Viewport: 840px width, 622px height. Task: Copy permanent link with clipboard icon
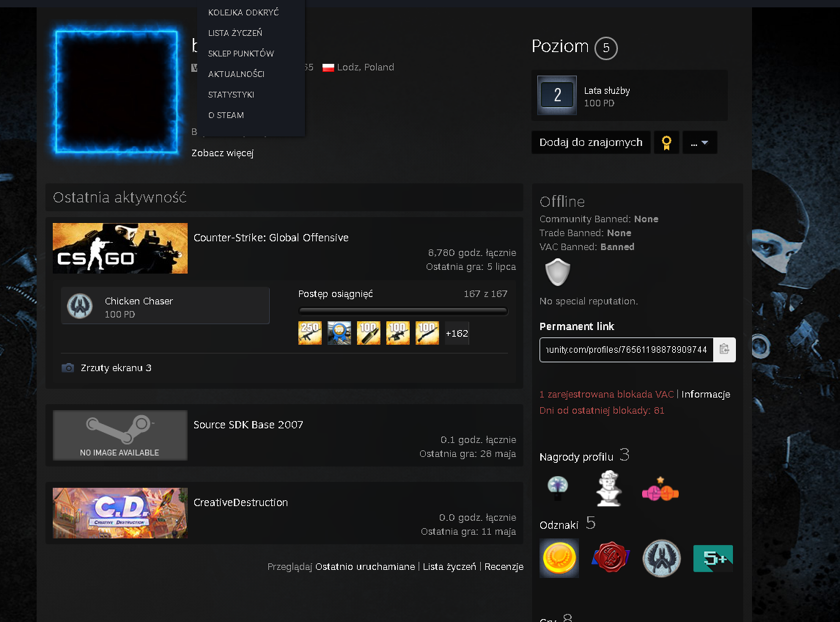point(724,350)
